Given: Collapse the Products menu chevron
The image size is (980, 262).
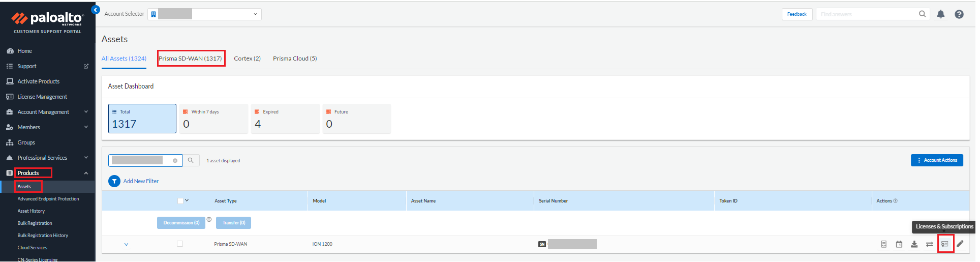Looking at the screenshot, I should pyautogui.click(x=86, y=173).
